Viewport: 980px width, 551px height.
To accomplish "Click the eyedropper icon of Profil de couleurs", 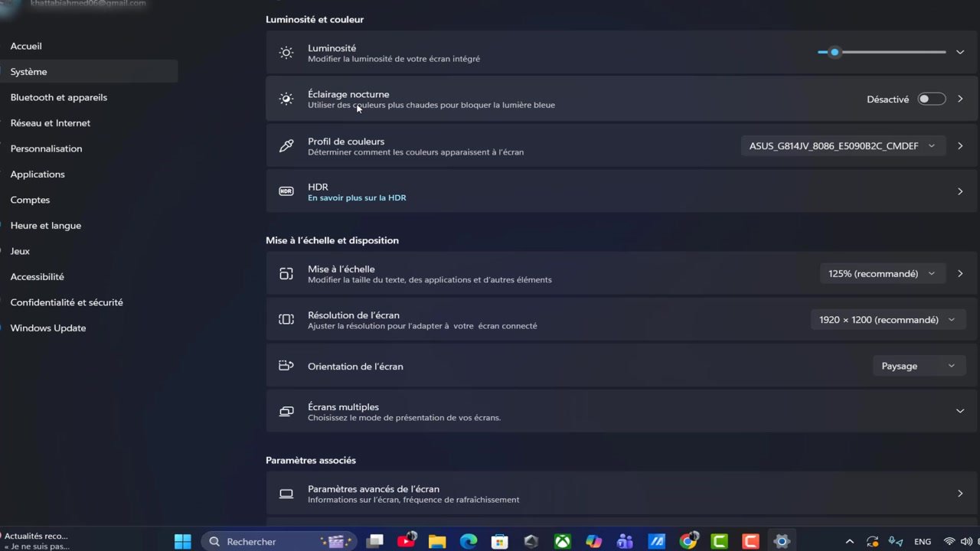I will coord(286,145).
